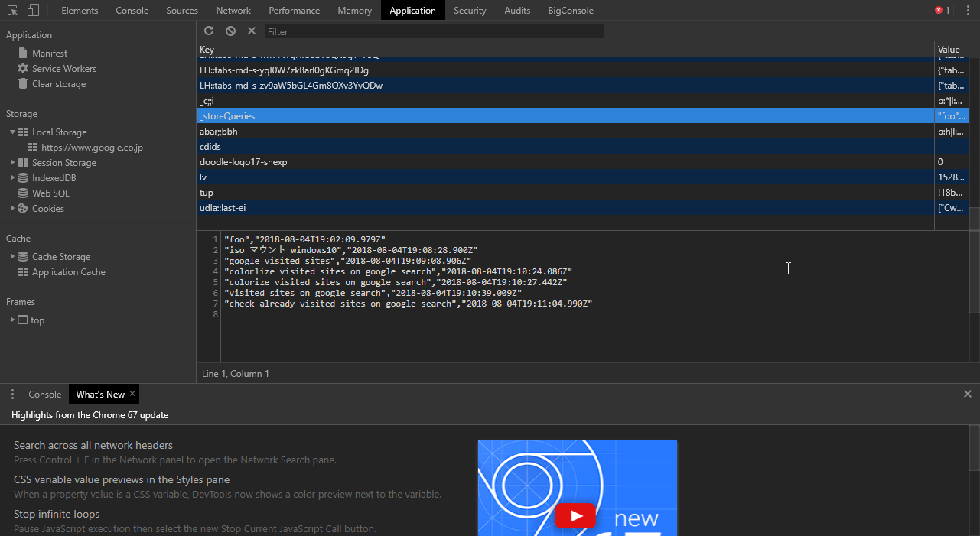Select the Service Workers item
980x536 pixels.
coord(64,69)
